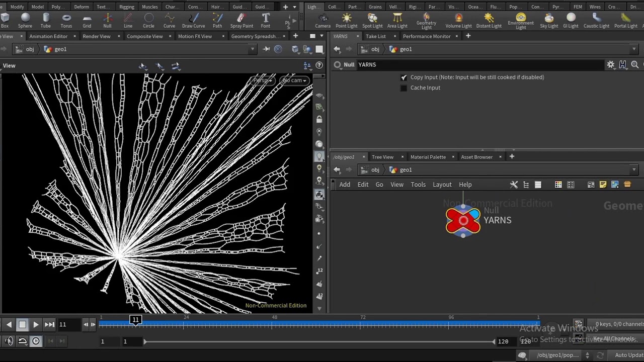This screenshot has width=644, height=362.
Task: Open the Add menu in network editor
Action: pos(345,185)
